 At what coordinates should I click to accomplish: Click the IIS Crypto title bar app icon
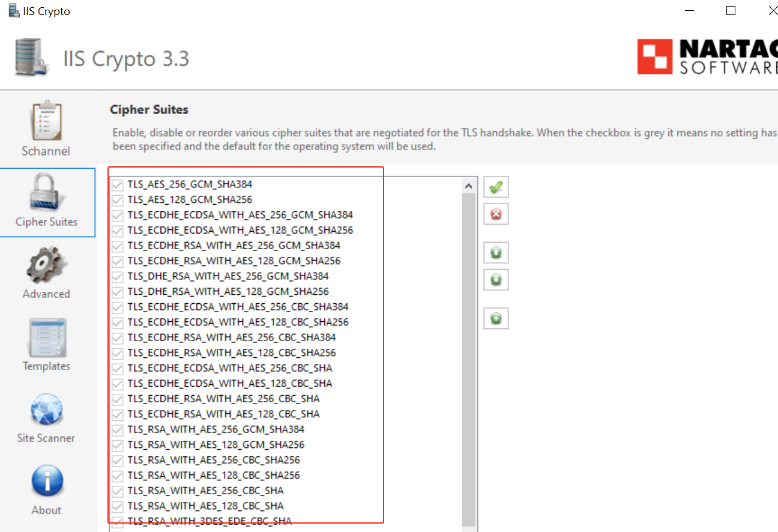pyautogui.click(x=14, y=11)
